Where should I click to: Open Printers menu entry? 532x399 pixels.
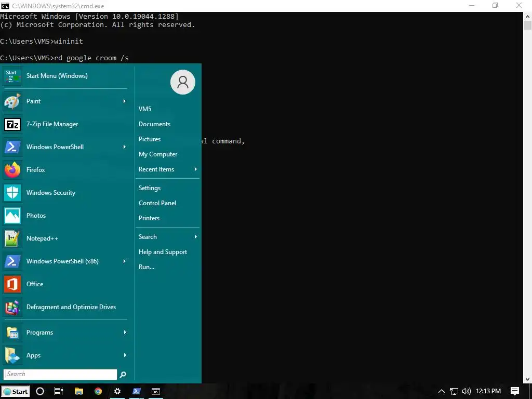149,218
